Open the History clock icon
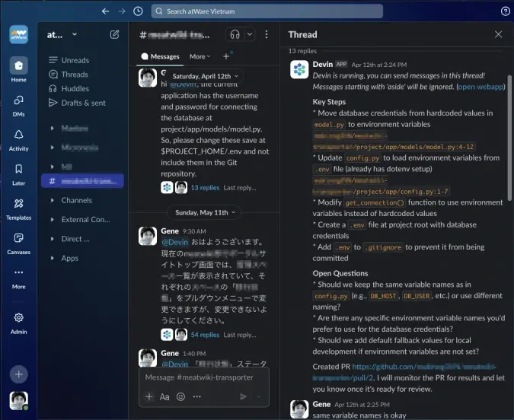The width and height of the screenshot is (514, 420). (x=138, y=11)
